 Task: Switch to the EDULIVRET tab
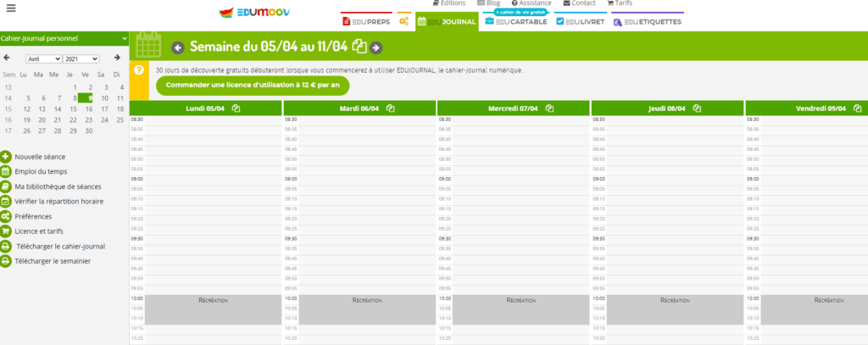click(x=581, y=22)
